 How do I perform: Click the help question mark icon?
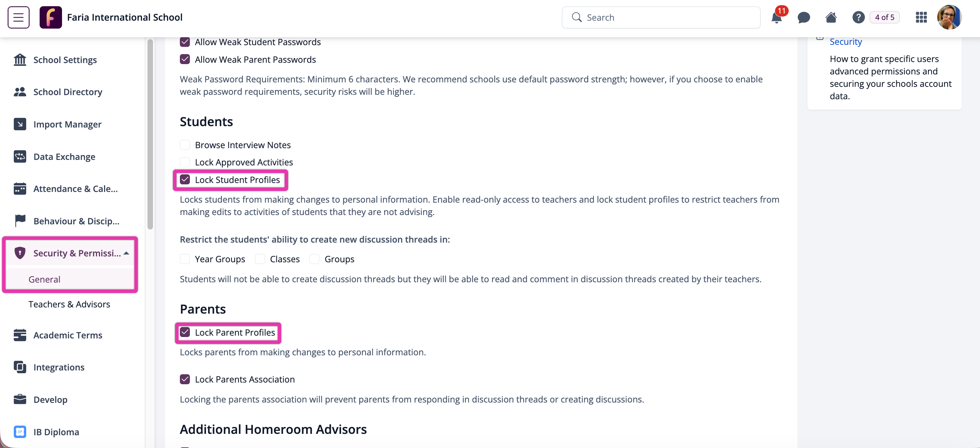click(x=858, y=18)
